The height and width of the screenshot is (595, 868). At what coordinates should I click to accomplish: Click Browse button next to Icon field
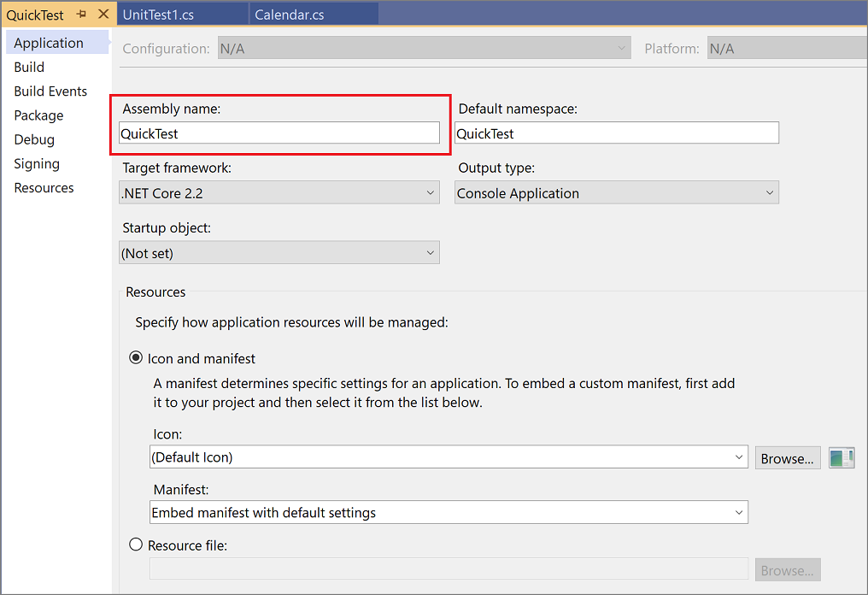pos(787,458)
